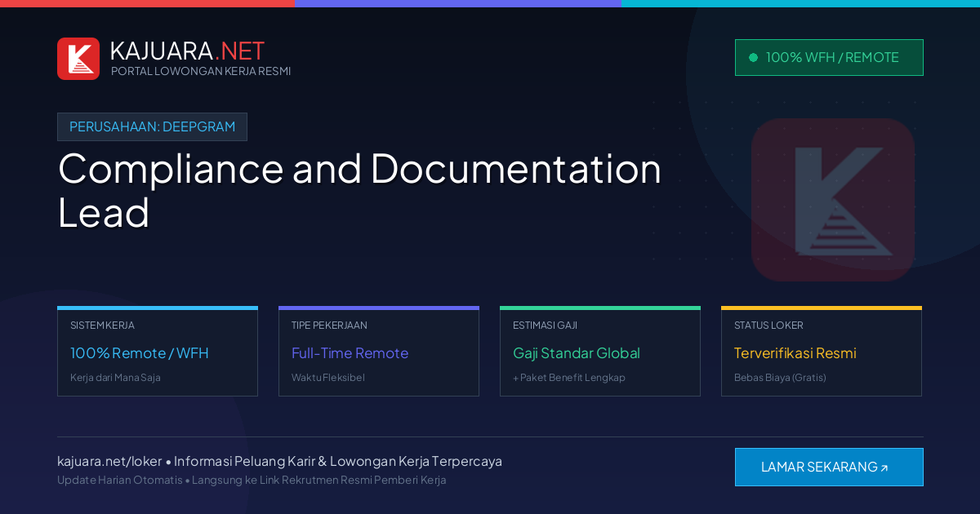Click the green dot in remote badge

coord(753,57)
